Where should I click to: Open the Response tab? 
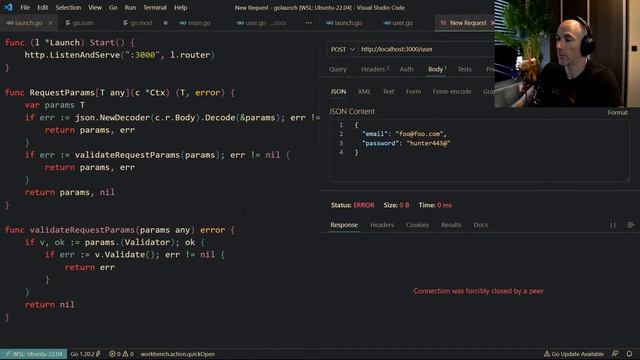[344, 225]
